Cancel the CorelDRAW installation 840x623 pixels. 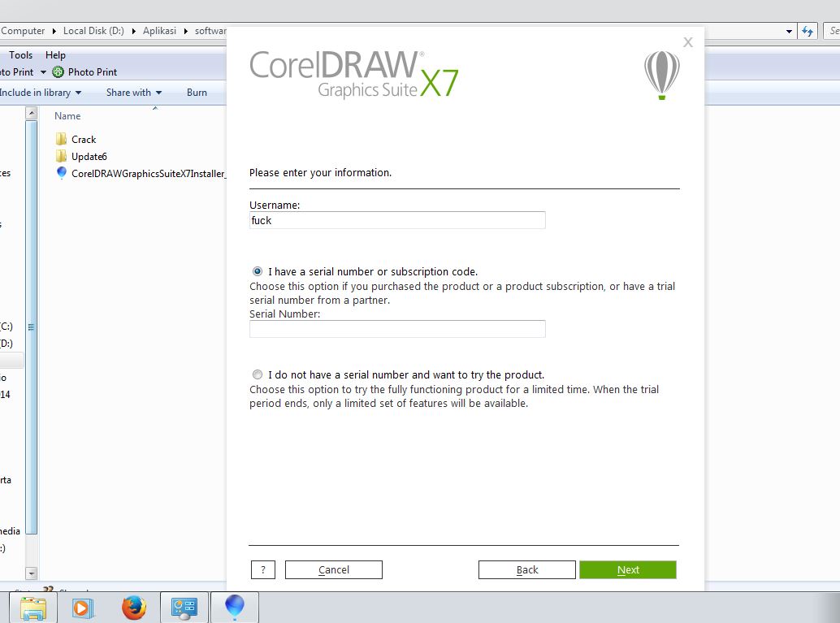tap(334, 570)
